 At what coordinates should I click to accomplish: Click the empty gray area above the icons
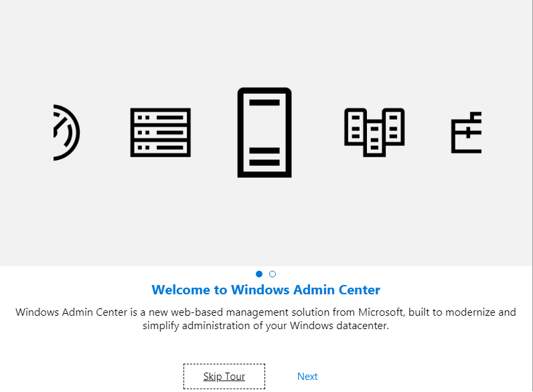click(266, 40)
